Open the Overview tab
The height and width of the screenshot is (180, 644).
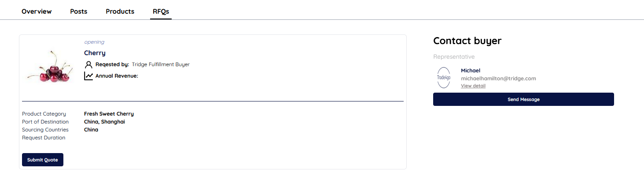coord(37,11)
